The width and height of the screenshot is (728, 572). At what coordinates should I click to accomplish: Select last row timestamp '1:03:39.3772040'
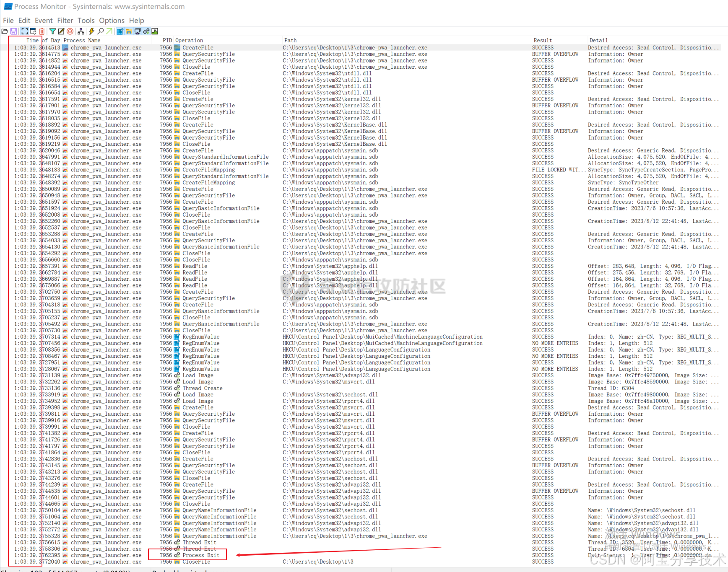[x=37, y=562]
